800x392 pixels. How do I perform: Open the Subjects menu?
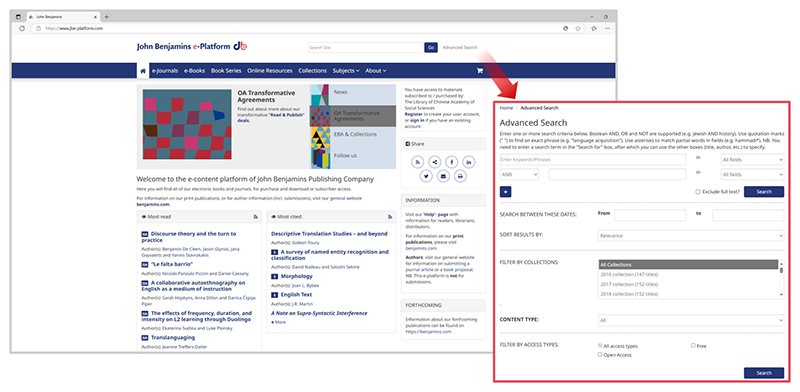pos(346,71)
